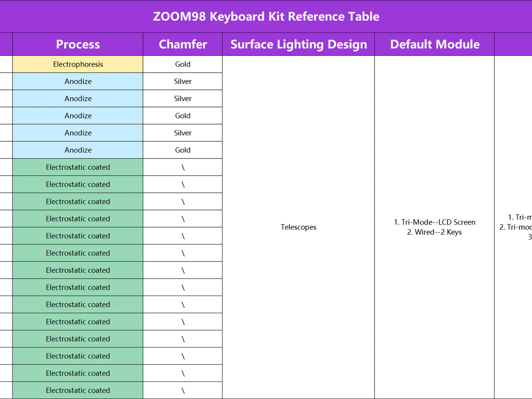Screen dimensions: 532x399
Task: Select the first green Electrostatic coated cell
Action: (x=78, y=167)
